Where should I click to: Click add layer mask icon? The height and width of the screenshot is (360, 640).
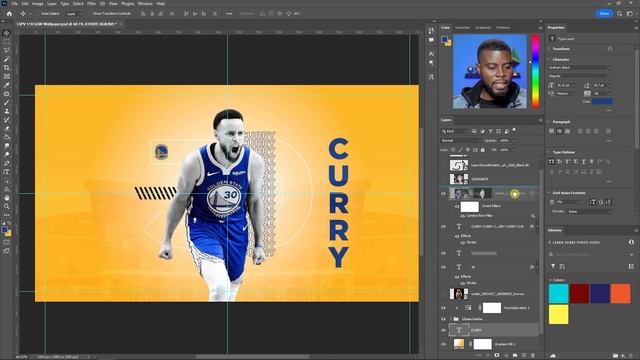(x=497, y=356)
